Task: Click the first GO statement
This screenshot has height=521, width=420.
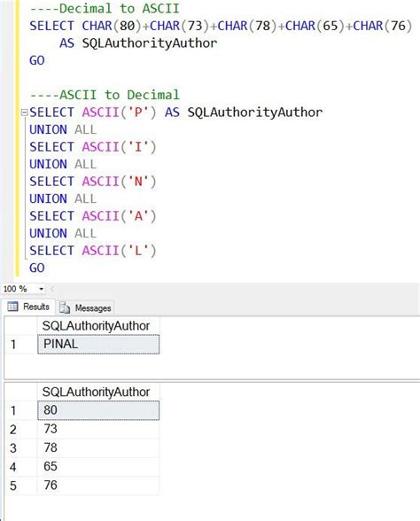Action: 37,60
